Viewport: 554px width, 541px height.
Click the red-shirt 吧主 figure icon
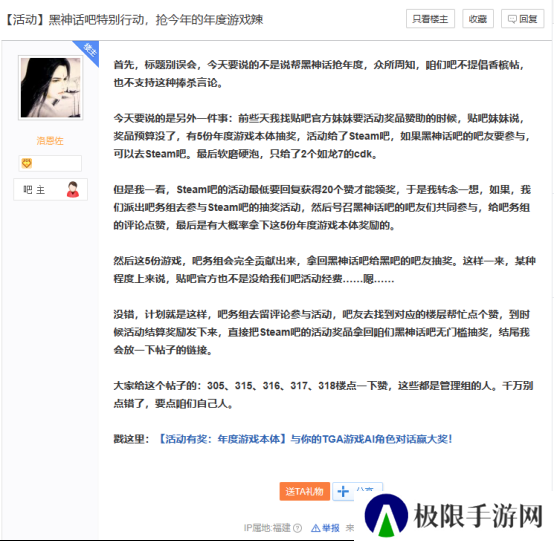pyautogui.click(x=73, y=190)
